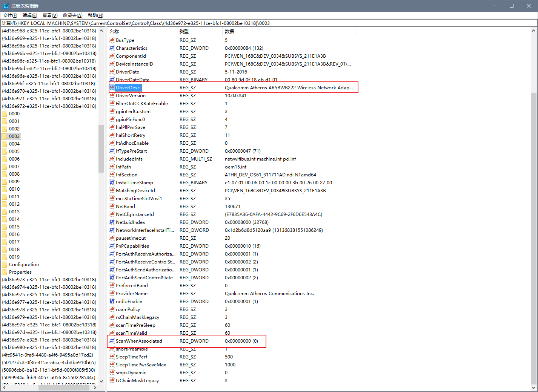Open the 查看(V) view menu

coord(50,15)
